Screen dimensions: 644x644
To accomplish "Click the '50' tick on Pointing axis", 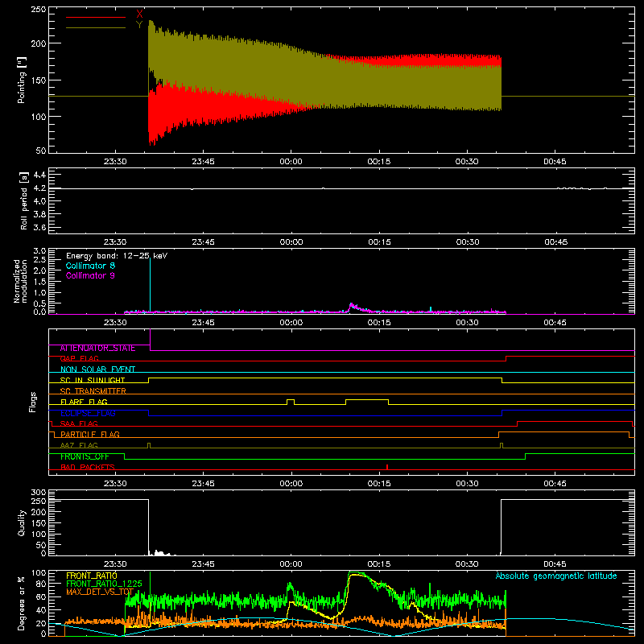I will point(41,151).
